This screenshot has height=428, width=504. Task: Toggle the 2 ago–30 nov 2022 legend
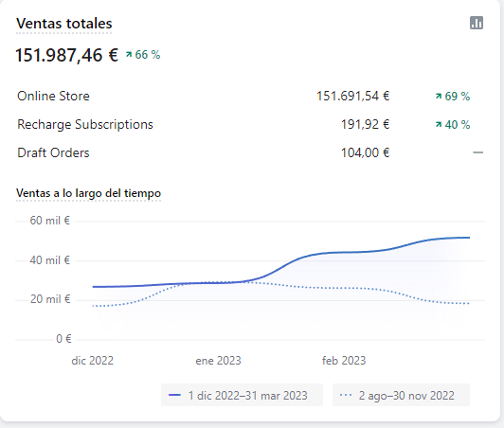[401, 395]
